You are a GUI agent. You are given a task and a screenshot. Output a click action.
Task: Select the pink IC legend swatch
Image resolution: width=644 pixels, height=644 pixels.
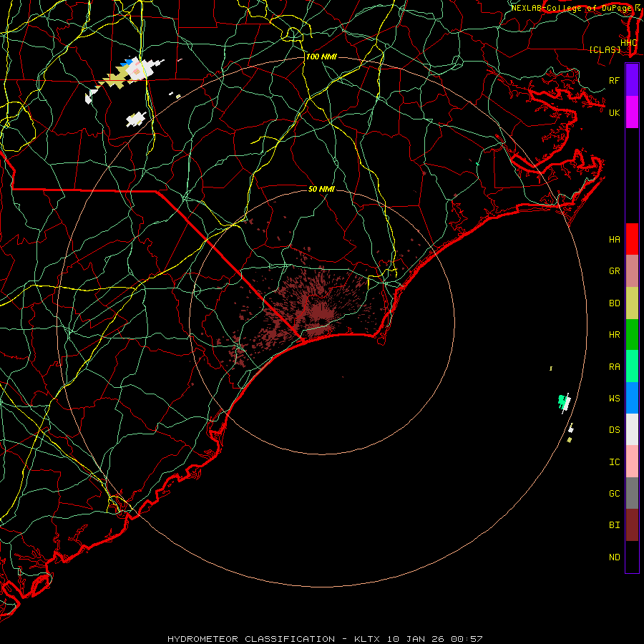(632, 462)
